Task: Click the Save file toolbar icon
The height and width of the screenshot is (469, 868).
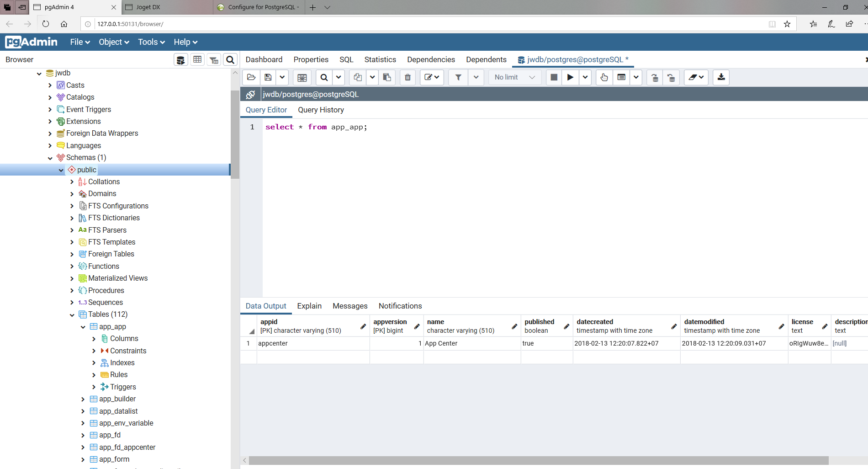Action: pos(268,77)
